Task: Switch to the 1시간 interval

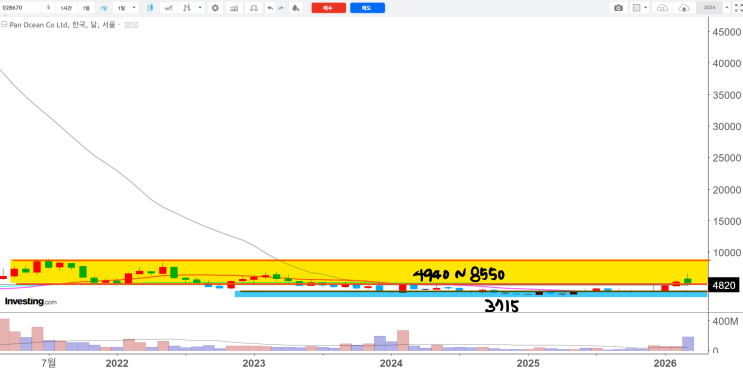Action: [x=65, y=8]
